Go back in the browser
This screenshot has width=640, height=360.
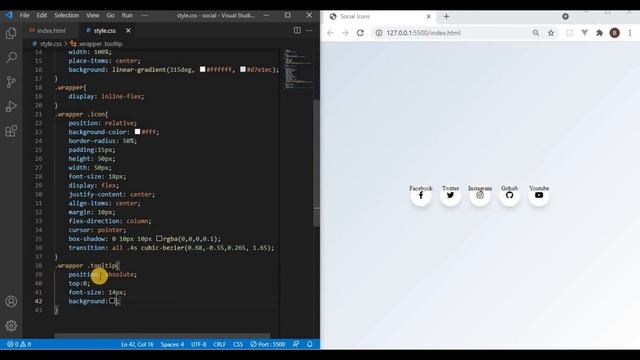tap(330, 33)
